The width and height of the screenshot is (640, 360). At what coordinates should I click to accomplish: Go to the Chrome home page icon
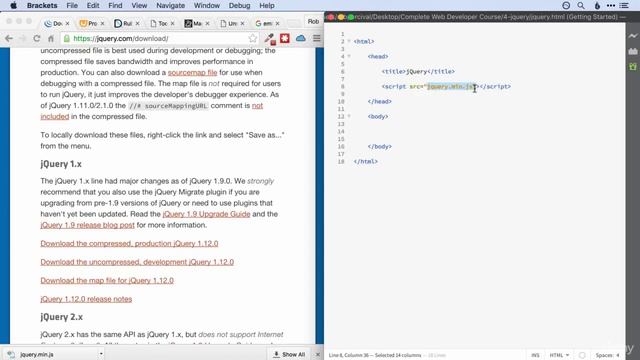pyautogui.click(x=51, y=38)
